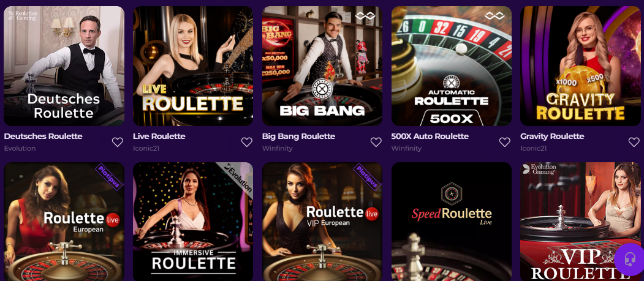Click the 500X Auto Roulette title
Image resolution: width=644 pixels, height=281 pixels.
(x=430, y=137)
